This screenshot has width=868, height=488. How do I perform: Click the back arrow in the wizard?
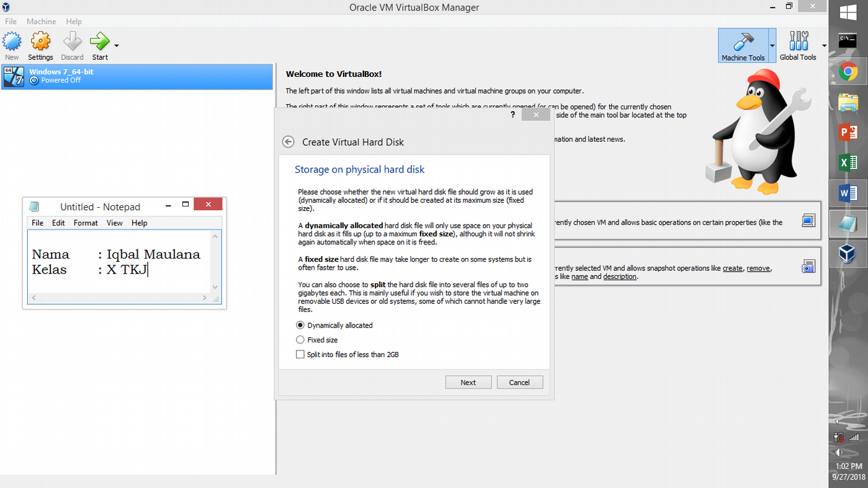click(288, 141)
